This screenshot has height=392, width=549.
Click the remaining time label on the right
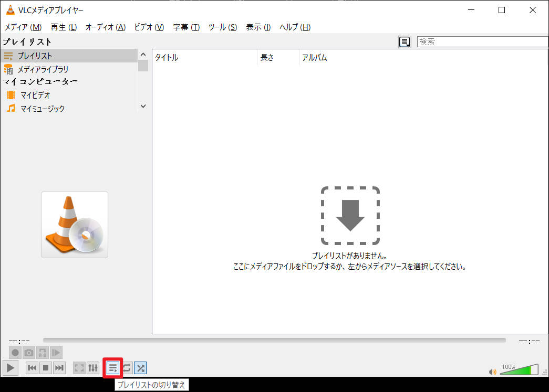529,341
